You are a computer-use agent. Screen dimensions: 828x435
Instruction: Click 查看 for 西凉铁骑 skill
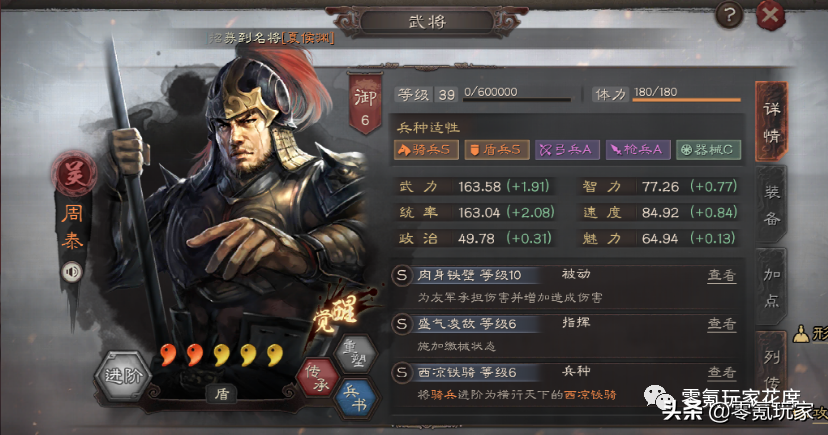click(722, 373)
